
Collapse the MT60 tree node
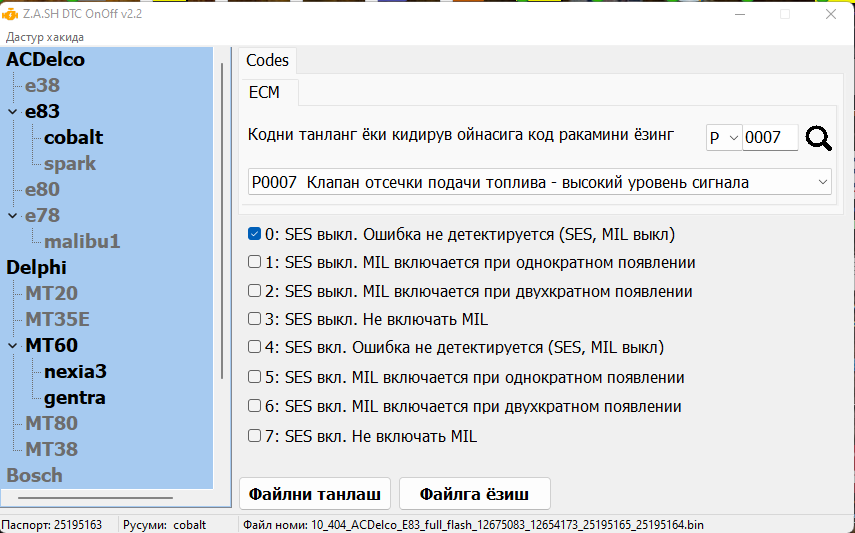tap(13, 346)
